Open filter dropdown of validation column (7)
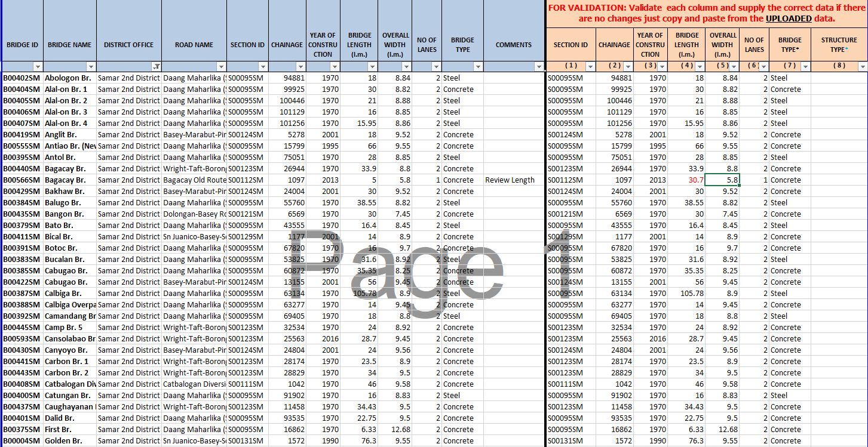Viewport: 868px width, 447px height. [805, 67]
